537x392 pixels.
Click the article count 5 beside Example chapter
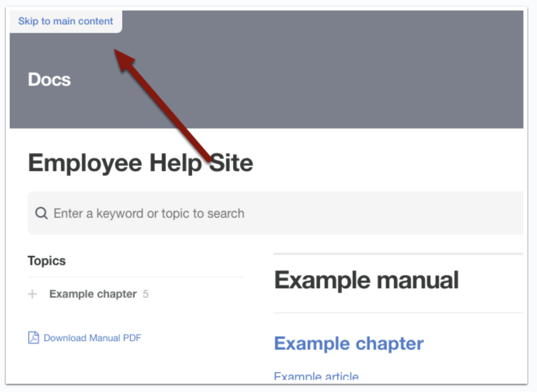(x=146, y=294)
